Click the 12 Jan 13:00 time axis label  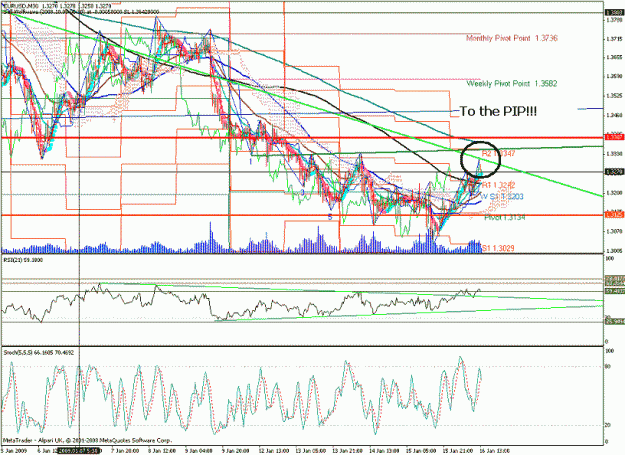(274, 451)
